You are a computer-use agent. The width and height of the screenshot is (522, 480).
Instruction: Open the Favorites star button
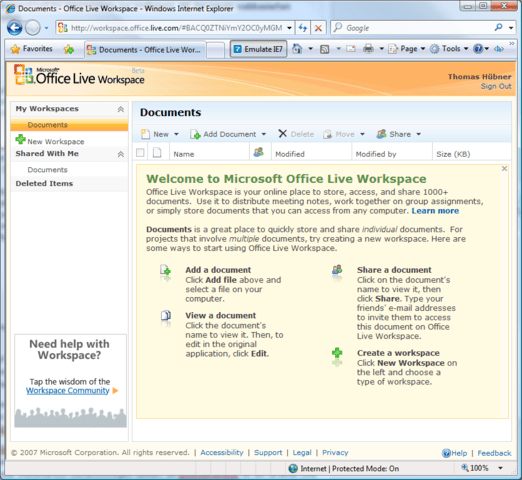[32, 49]
